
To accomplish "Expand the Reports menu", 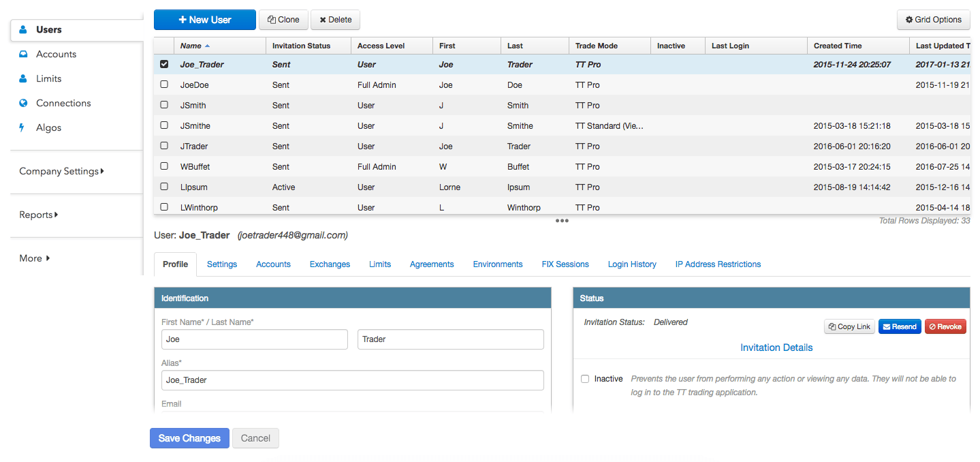I will (38, 215).
